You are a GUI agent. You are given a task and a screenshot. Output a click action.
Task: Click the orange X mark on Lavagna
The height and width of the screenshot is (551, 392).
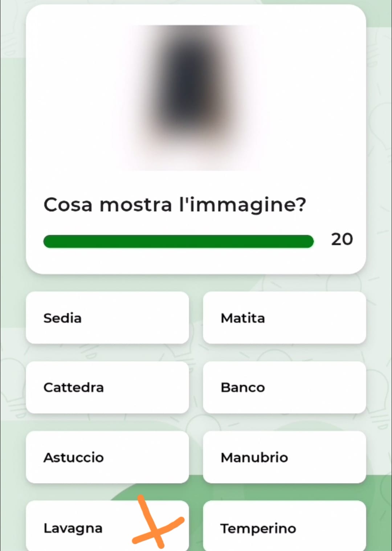[x=157, y=522]
